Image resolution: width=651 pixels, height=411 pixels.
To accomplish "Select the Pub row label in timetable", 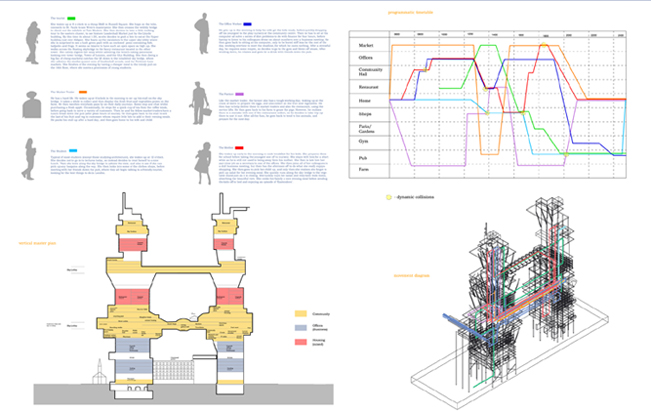I will point(366,156).
